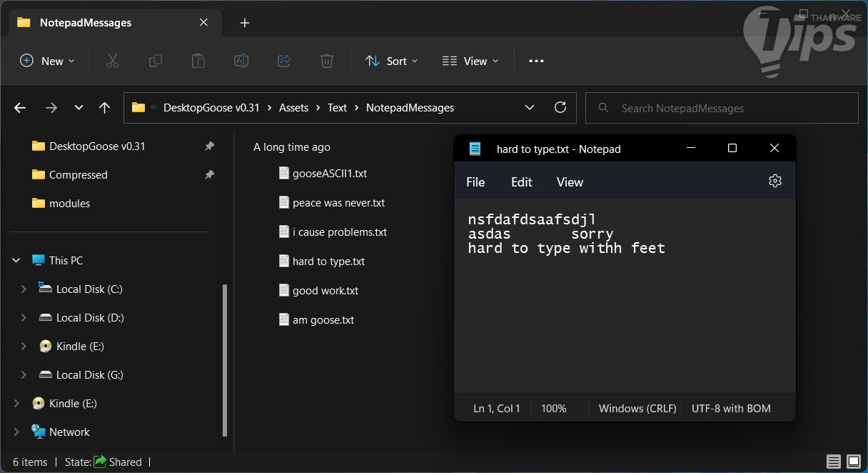The width and height of the screenshot is (868, 473).
Task: Open the Notepad Edit menu
Action: click(x=521, y=182)
